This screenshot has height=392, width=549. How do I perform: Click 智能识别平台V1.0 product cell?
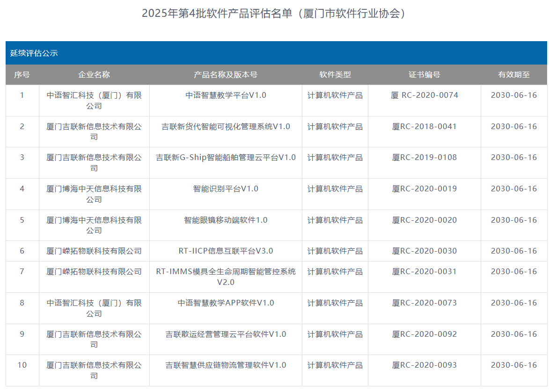[x=226, y=189]
